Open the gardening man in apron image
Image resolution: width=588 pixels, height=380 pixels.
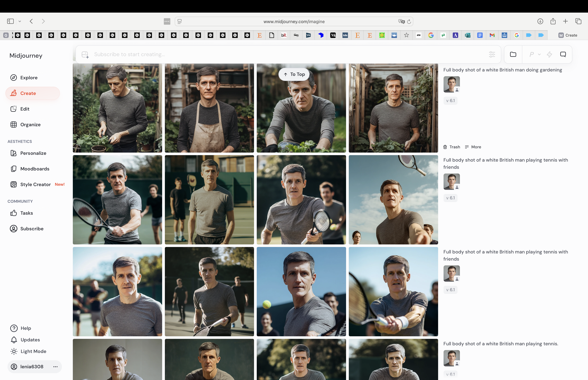click(x=209, y=108)
